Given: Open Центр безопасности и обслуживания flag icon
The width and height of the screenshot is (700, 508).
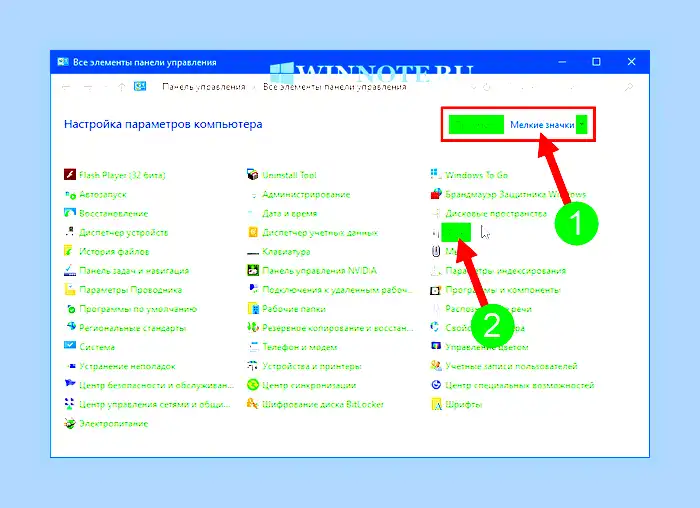Looking at the screenshot, I should (70, 384).
